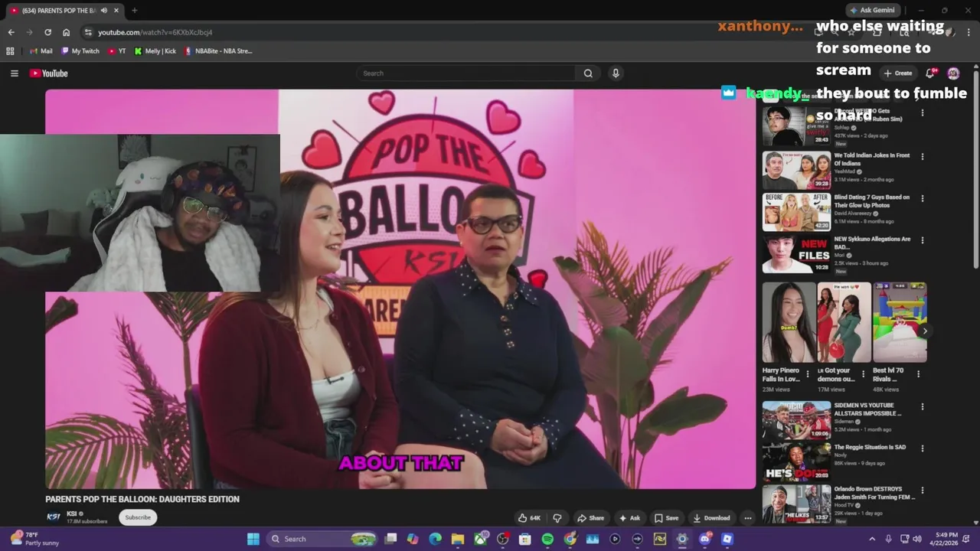Activate voice search microphone
The image size is (980, 551).
tap(616, 73)
